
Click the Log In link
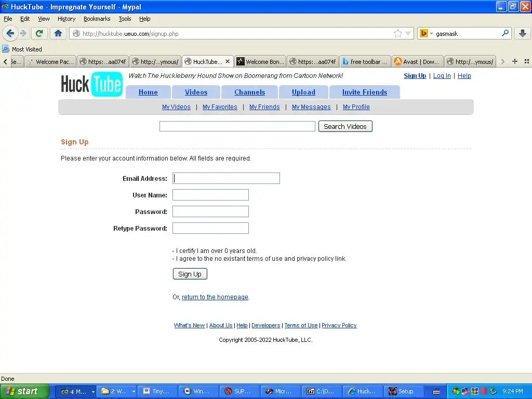pos(442,76)
